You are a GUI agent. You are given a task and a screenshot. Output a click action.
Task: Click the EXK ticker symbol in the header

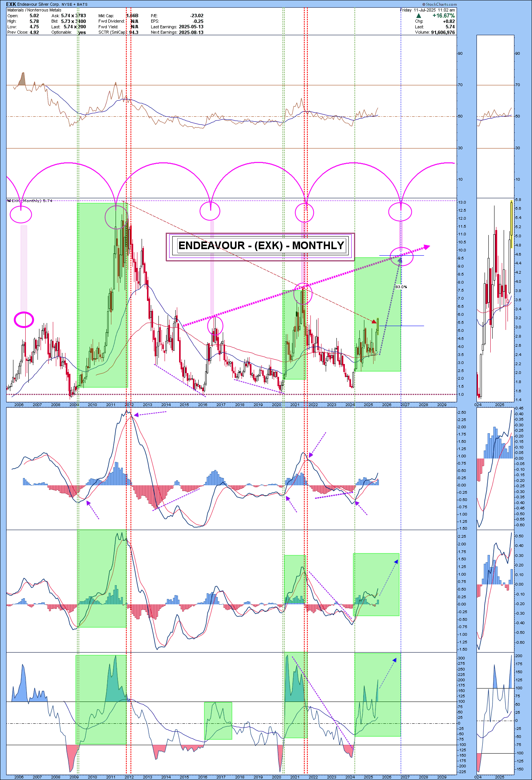[x=11, y=4]
